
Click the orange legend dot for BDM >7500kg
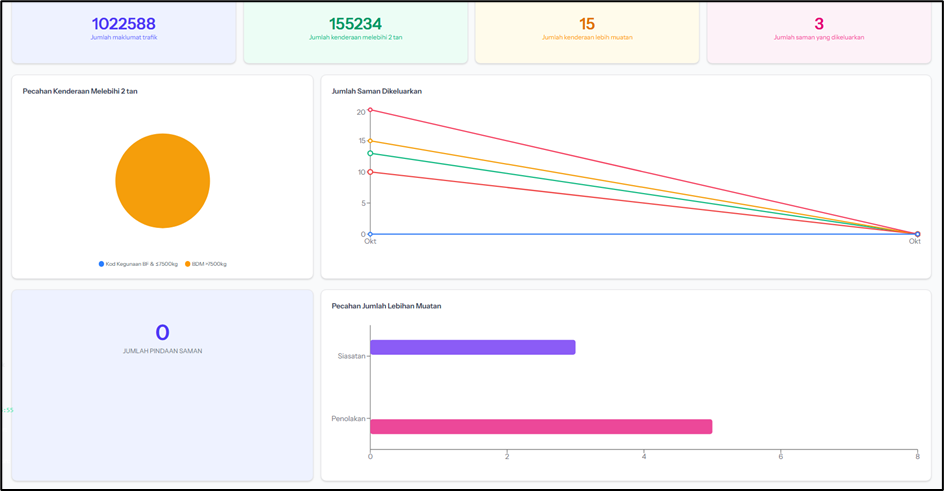(187, 264)
